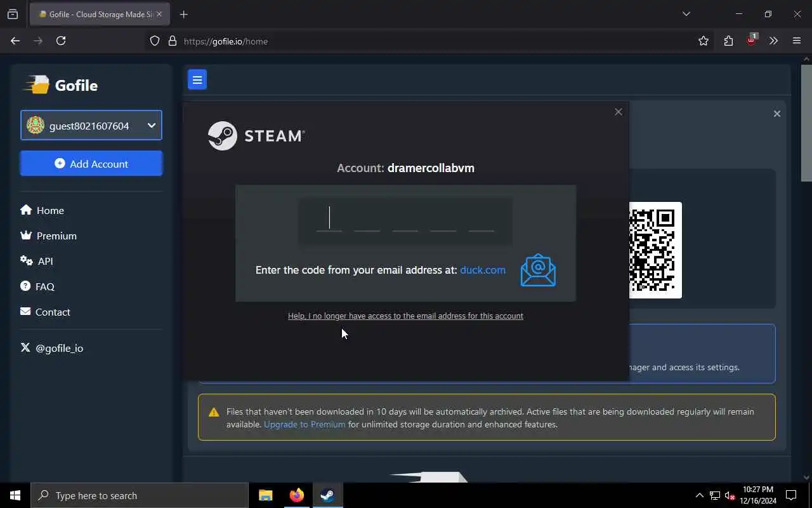Open API page in sidebar
Viewport: 812px width, 508px height.
[x=37, y=261]
